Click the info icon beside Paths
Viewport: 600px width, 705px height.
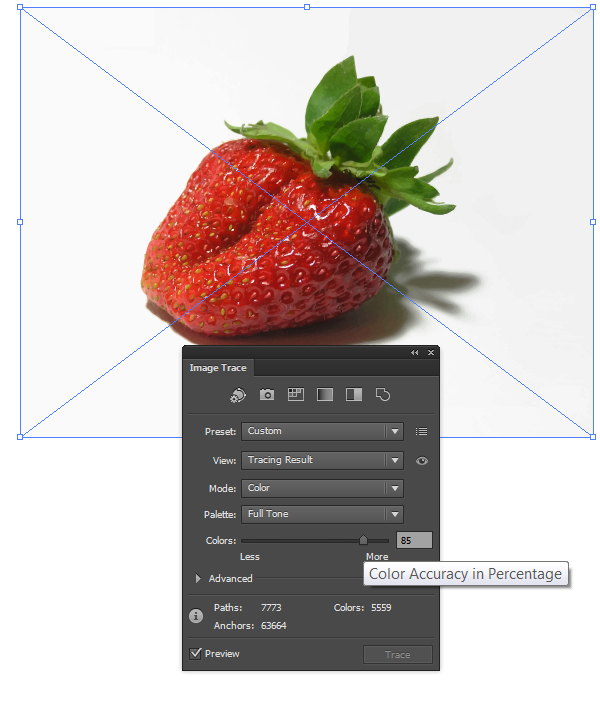coord(197,617)
